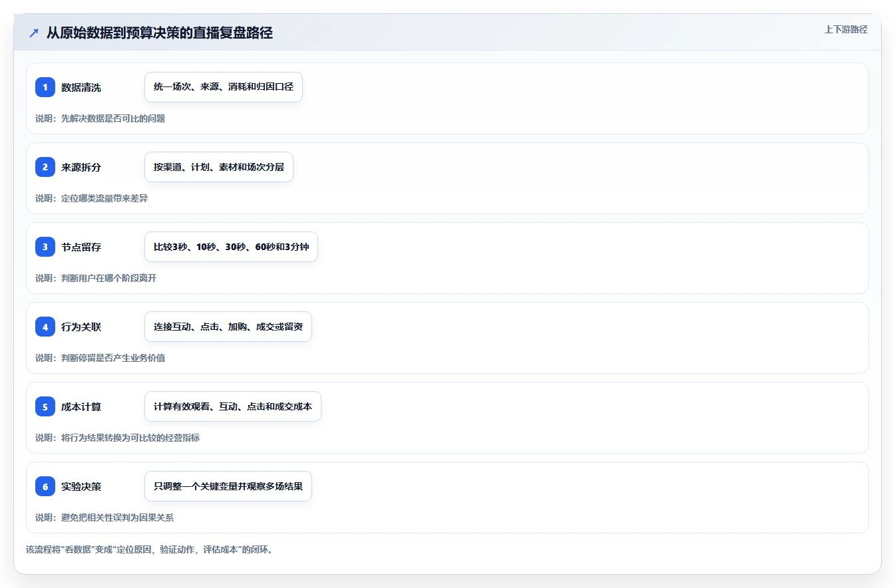Click the 实验决策 step title

click(x=81, y=486)
